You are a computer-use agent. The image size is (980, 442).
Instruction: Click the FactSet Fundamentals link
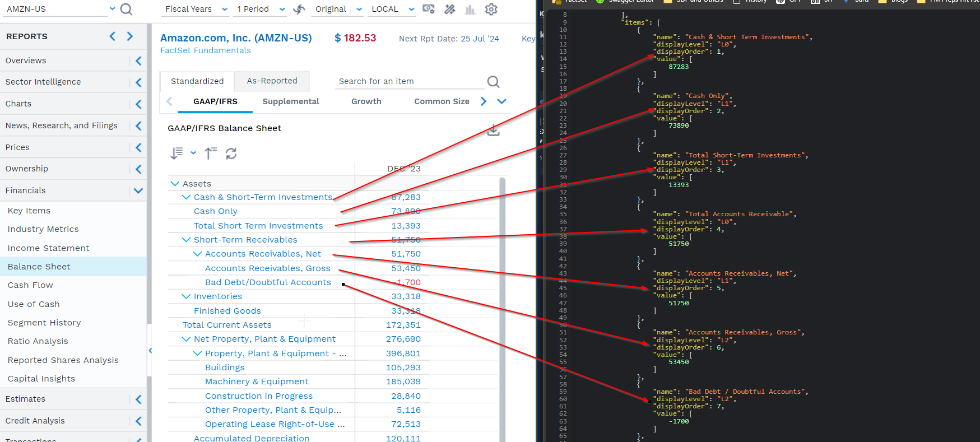point(206,50)
